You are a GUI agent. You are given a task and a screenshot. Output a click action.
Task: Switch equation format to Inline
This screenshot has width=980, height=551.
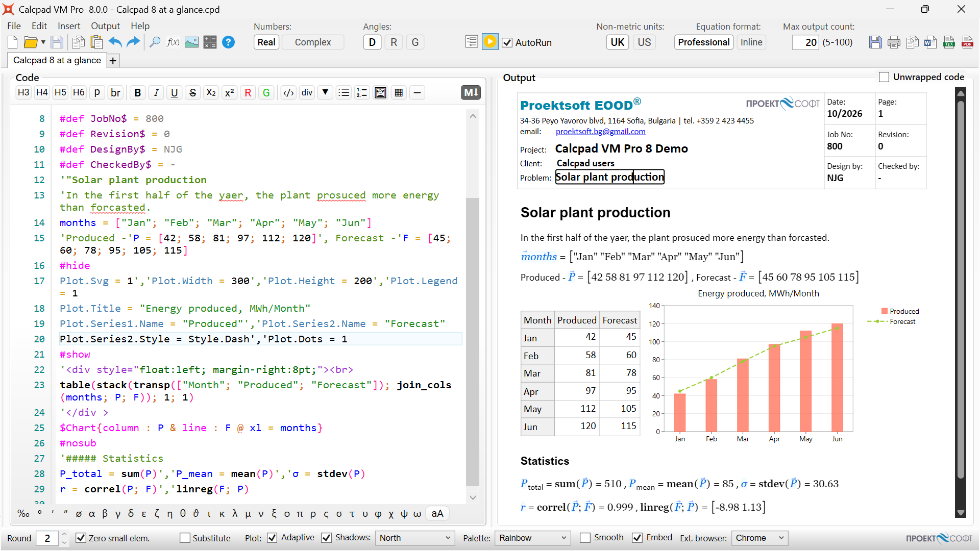click(751, 42)
